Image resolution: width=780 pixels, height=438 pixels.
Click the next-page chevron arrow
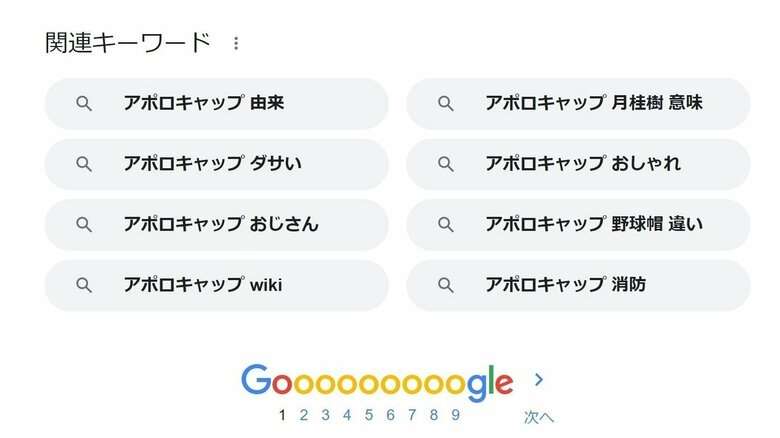point(539,380)
